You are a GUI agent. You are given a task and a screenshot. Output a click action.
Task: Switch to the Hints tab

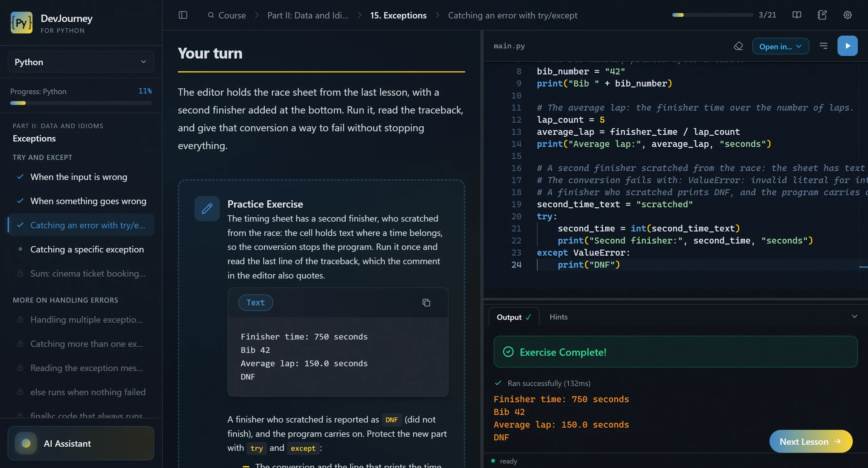558,317
